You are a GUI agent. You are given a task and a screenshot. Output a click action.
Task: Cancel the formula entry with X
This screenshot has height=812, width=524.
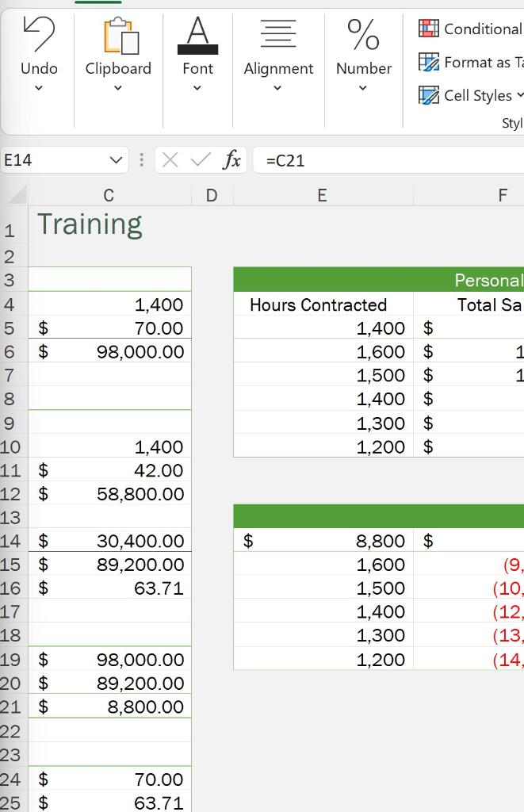pyautogui.click(x=170, y=160)
